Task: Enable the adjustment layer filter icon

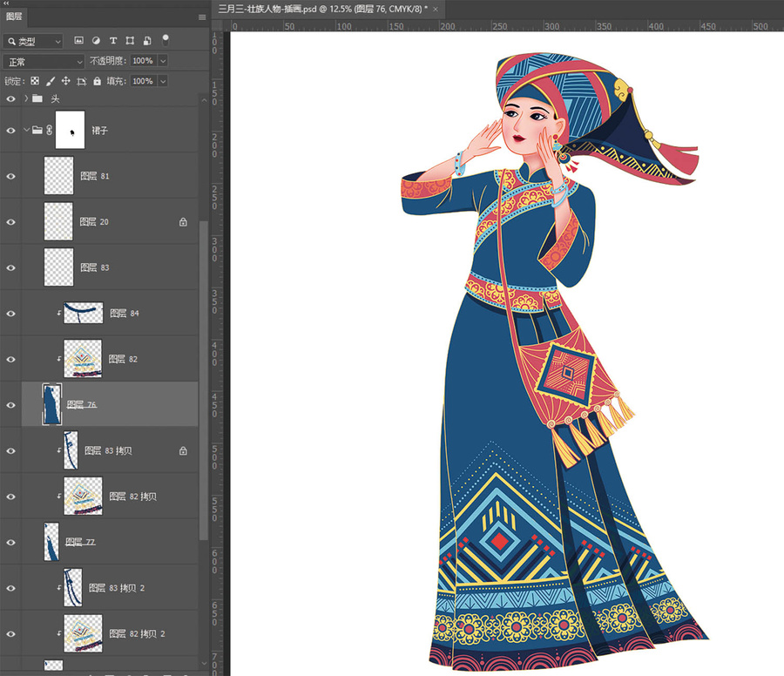Action: coord(96,40)
